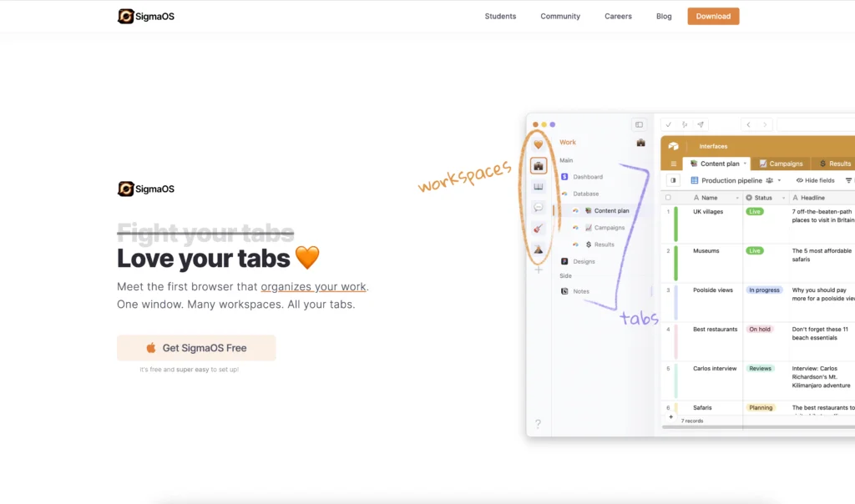Open the chat bubble workspace

point(539,208)
